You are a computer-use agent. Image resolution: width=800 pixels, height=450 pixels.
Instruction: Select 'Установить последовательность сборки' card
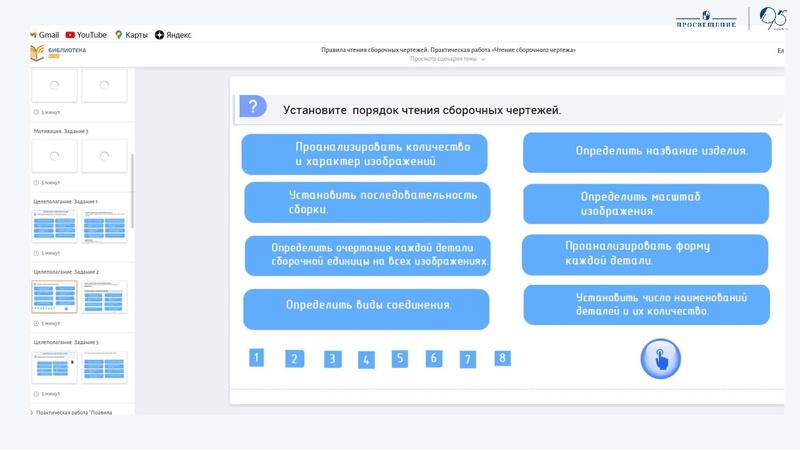coord(367,203)
